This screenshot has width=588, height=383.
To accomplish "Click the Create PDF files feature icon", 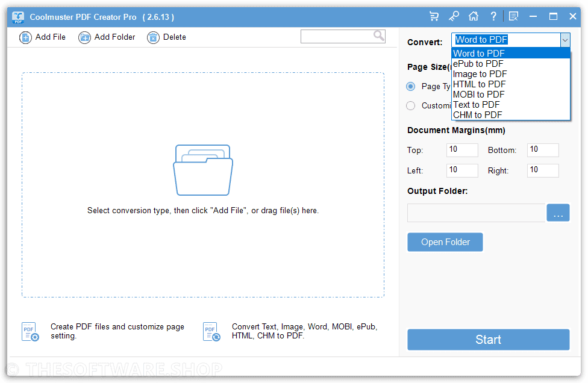I will pos(30,332).
